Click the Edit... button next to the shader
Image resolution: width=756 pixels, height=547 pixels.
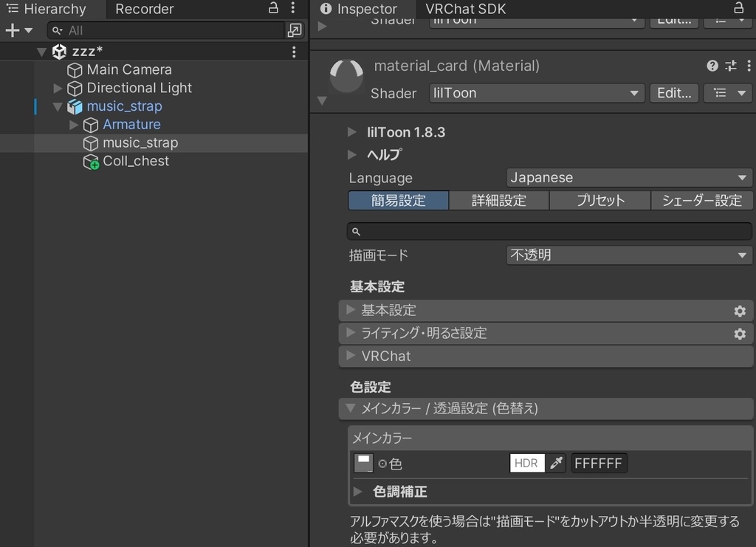pos(673,93)
